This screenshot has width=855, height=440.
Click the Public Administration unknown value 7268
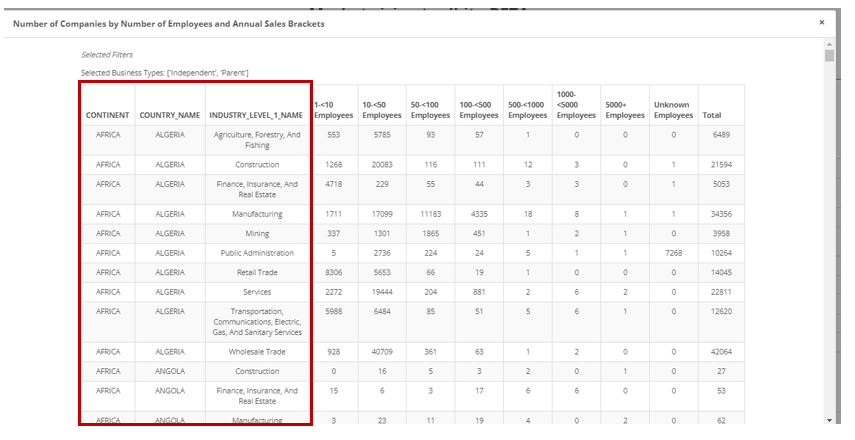[673, 253]
